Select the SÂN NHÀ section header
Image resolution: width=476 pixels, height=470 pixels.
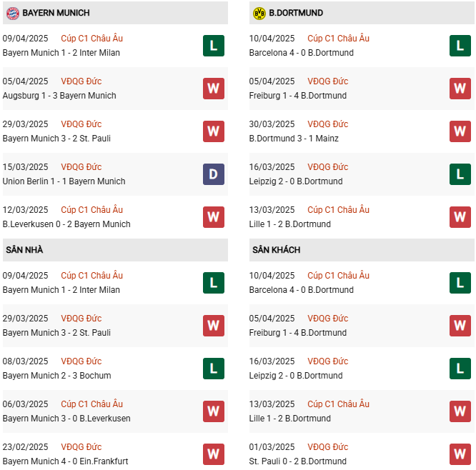click(25, 250)
